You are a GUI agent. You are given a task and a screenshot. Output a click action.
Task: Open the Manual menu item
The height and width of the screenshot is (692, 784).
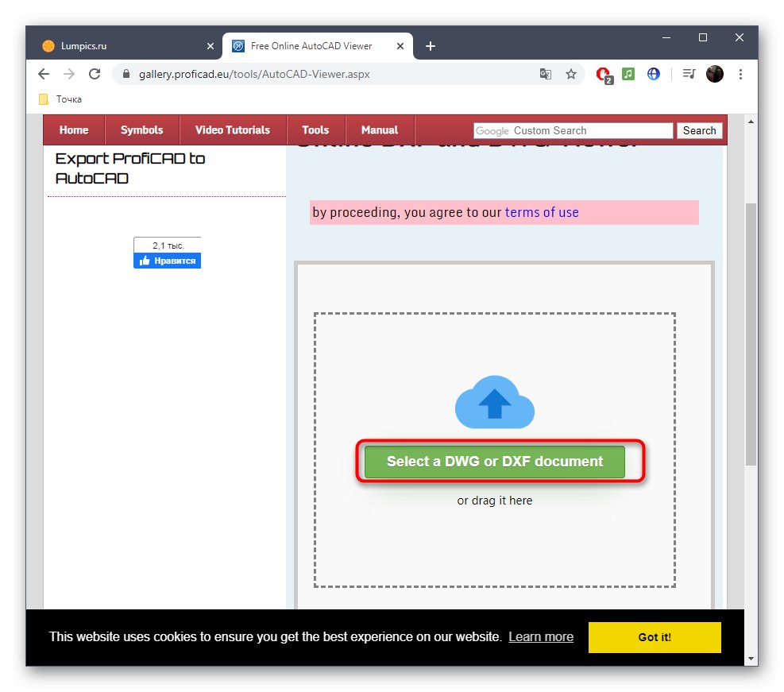pos(380,130)
